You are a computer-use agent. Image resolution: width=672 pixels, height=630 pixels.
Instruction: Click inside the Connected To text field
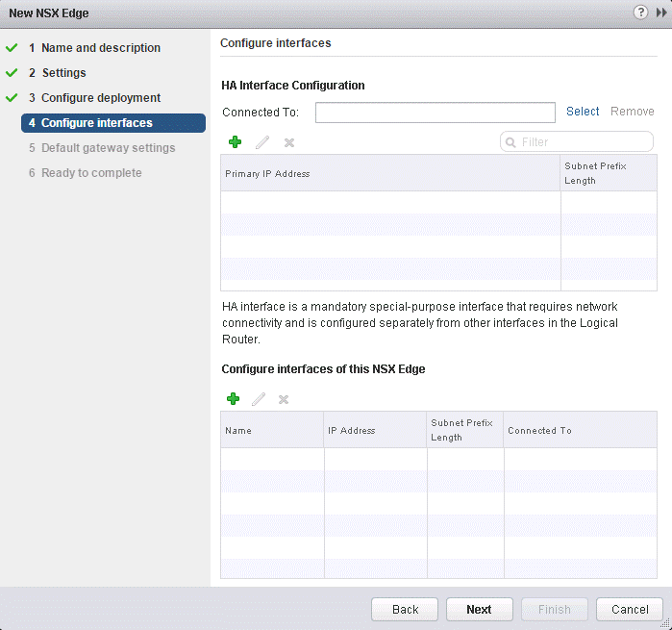pos(435,113)
